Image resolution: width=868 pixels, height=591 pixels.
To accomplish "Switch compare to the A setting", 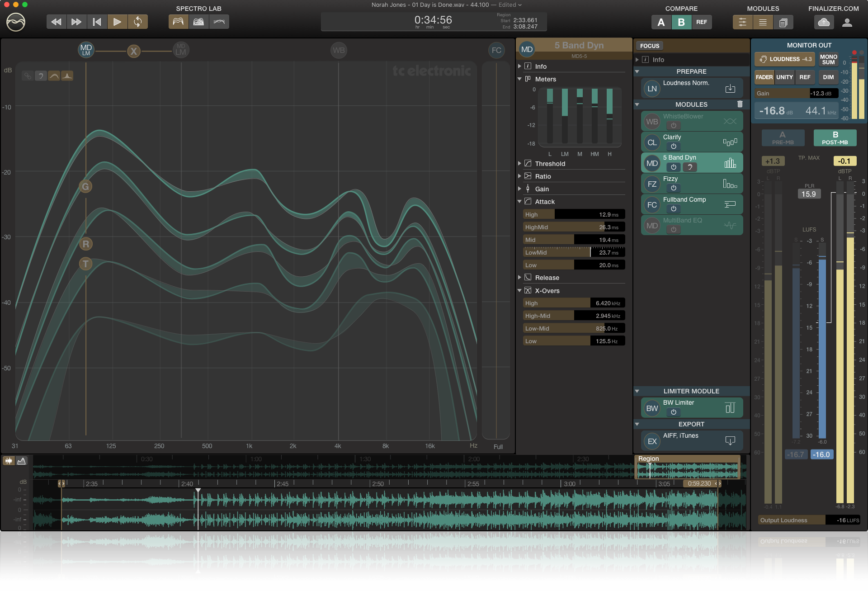I will (661, 22).
